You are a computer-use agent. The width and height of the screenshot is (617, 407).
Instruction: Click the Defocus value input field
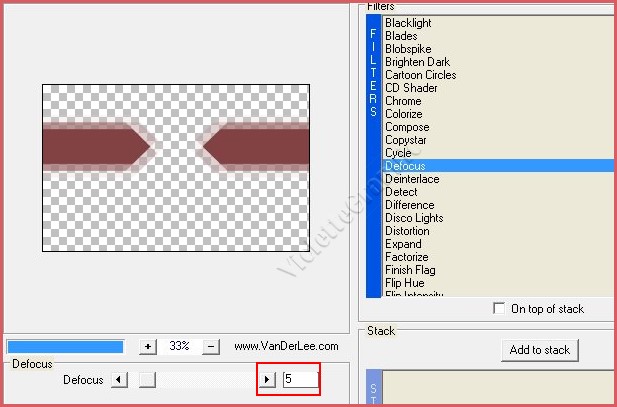pyautogui.click(x=300, y=380)
